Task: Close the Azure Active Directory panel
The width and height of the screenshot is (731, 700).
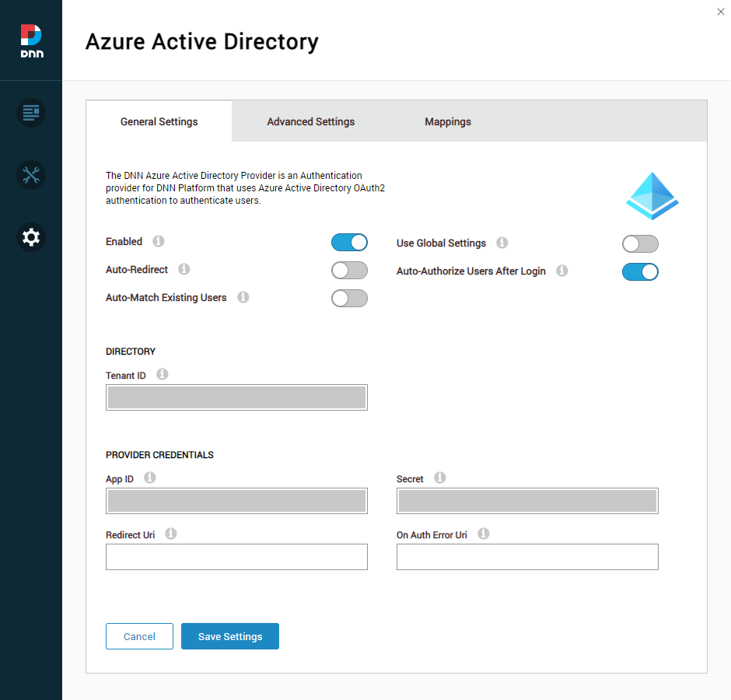Action: 721,12
